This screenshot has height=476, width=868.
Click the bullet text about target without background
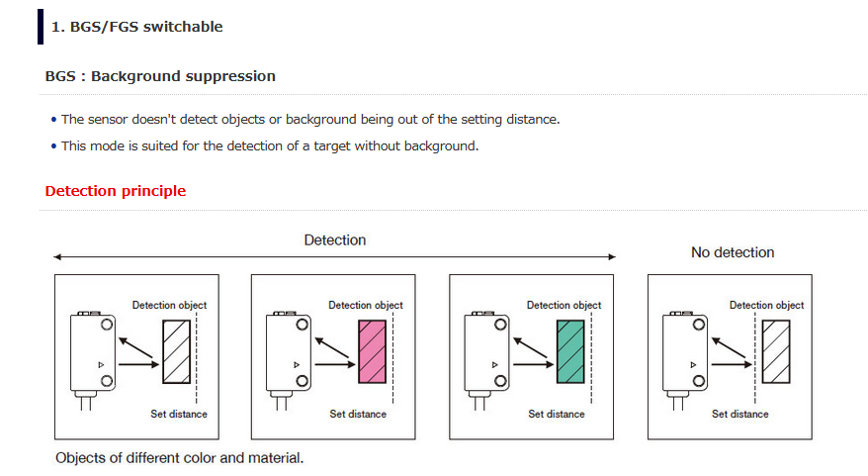[270, 146]
